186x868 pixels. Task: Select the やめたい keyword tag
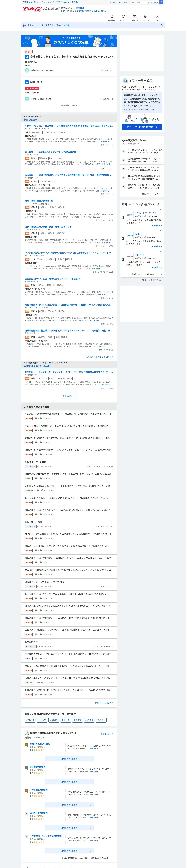(101, 720)
